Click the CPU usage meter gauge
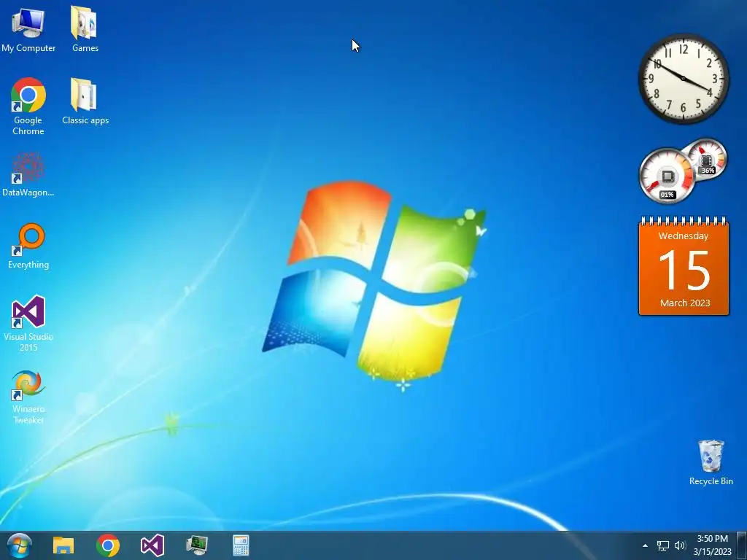The image size is (747, 560). pos(667,176)
